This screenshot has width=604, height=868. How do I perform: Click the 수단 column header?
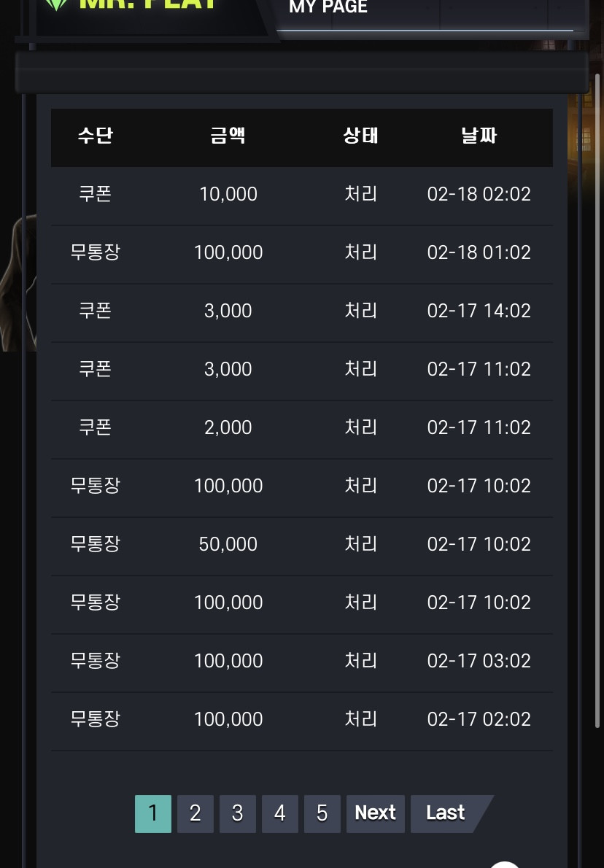(x=96, y=135)
